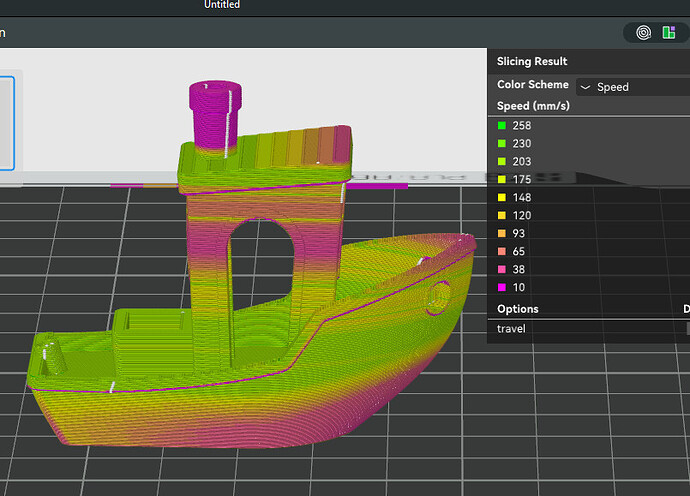
Task: Select the 120 mm/s swatch
Action: (x=502, y=215)
